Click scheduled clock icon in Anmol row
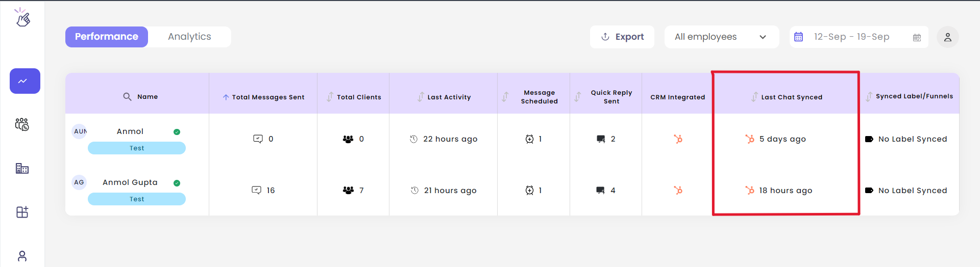This screenshot has width=980, height=267. coord(529,139)
